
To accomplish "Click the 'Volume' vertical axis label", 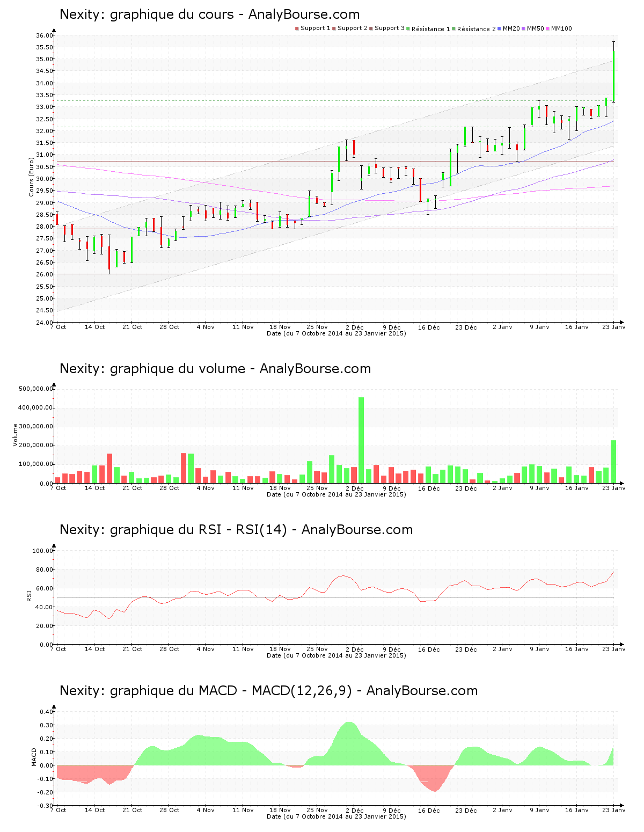I will tap(15, 435).
